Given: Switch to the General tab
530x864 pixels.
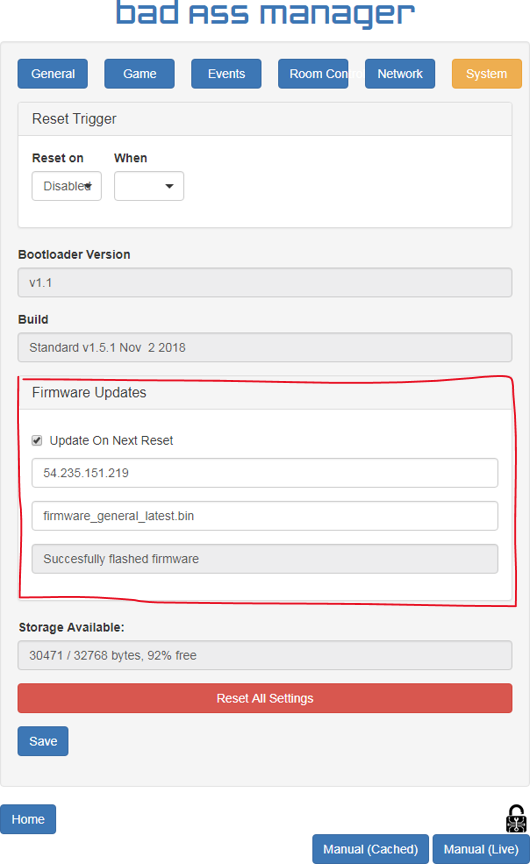Looking at the screenshot, I should pos(53,74).
